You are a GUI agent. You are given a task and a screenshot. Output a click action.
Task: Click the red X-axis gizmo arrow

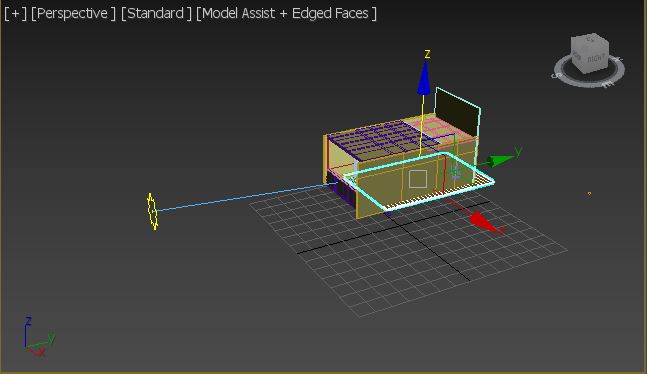click(x=483, y=223)
